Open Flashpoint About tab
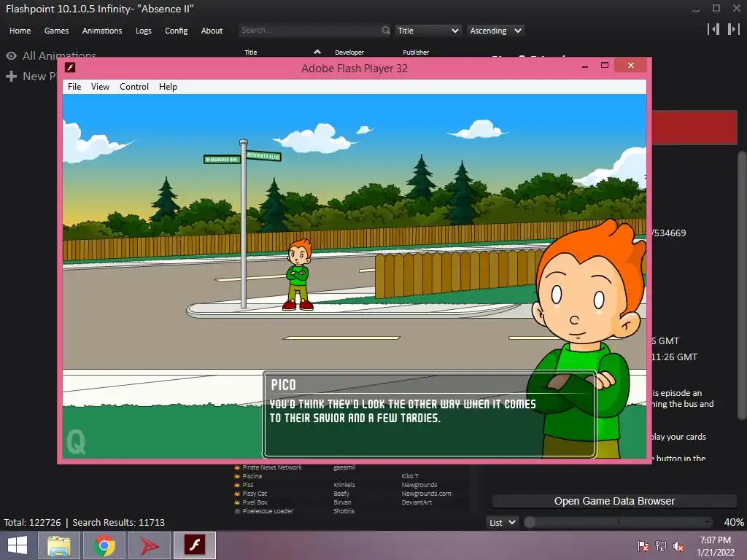The image size is (747, 560). coord(212,31)
